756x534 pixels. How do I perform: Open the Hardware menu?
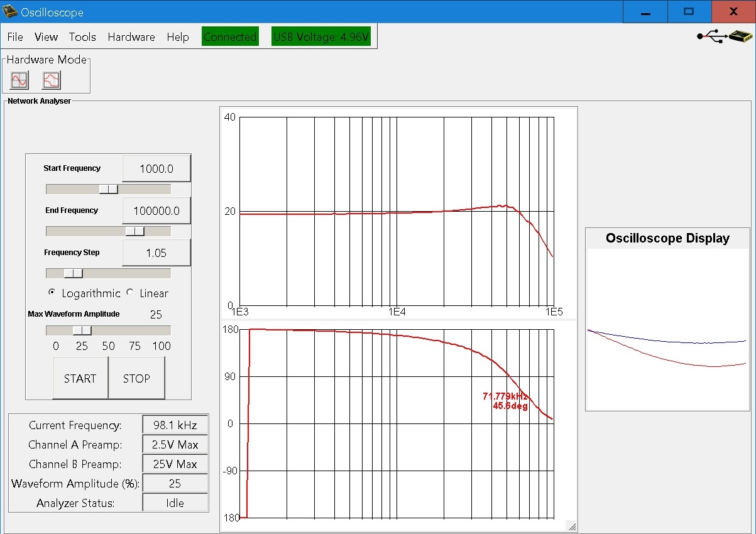131,37
